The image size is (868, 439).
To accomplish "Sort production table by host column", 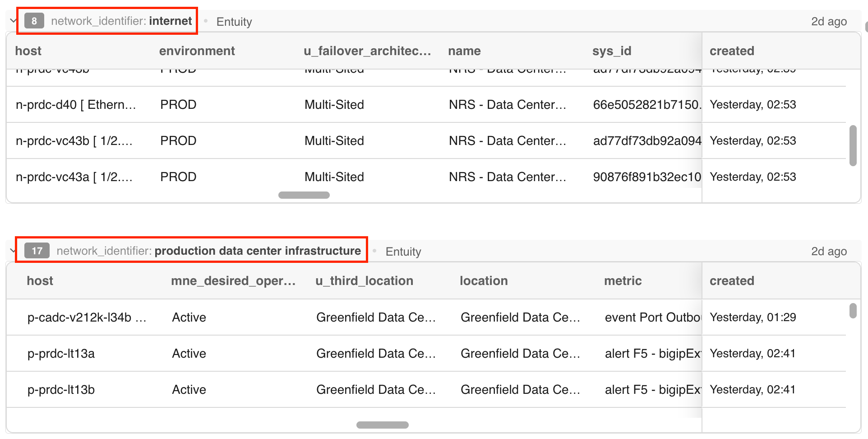I will pyautogui.click(x=40, y=281).
